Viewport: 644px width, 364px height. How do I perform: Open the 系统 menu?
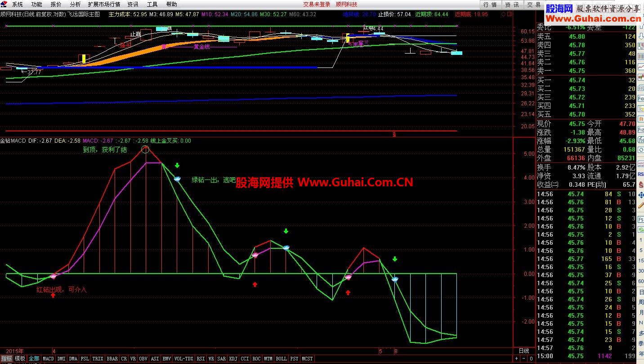[x=18, y=4]
